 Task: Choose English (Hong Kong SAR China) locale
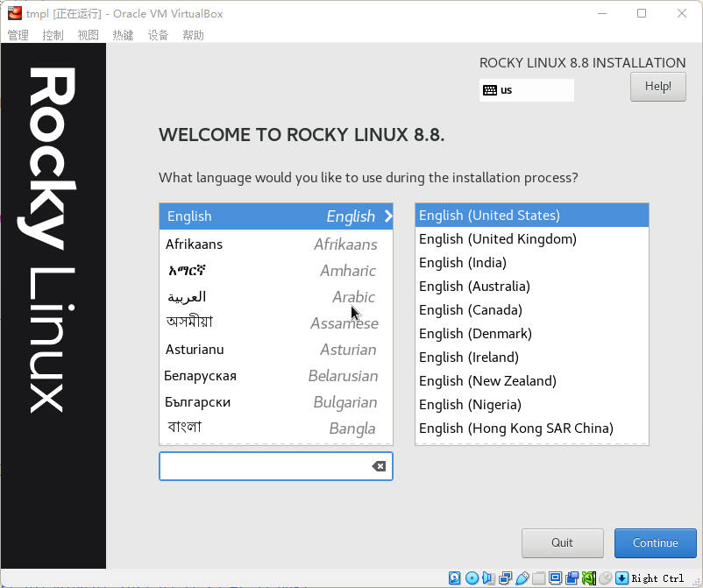532,429
